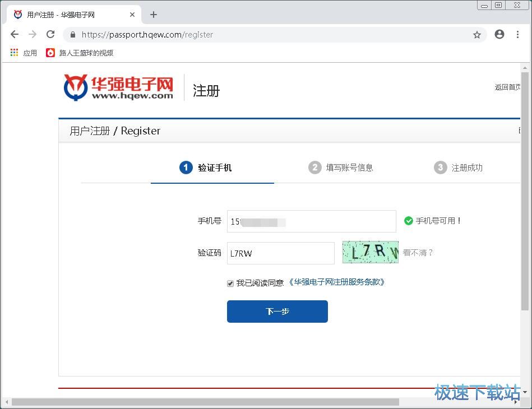Viewport: 532px width, 409px height.
Task: Click the captcha image L7RW
Action: click(370, 252)
